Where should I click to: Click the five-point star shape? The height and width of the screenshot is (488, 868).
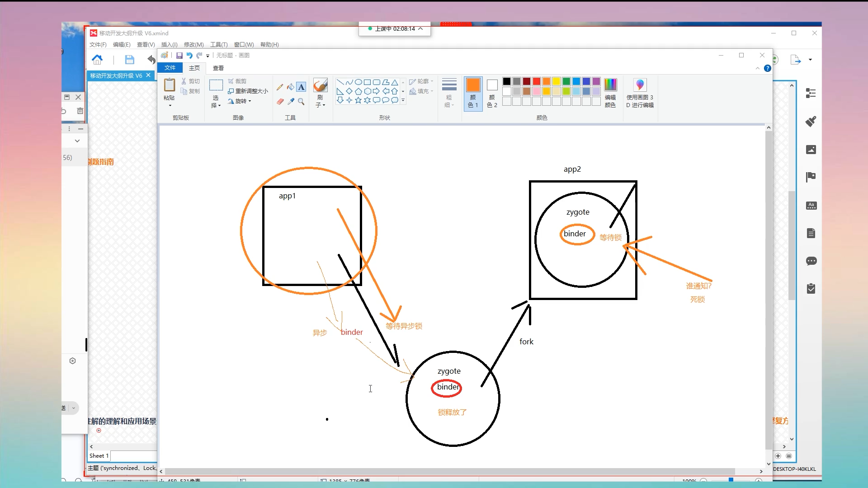coord(358,100)
